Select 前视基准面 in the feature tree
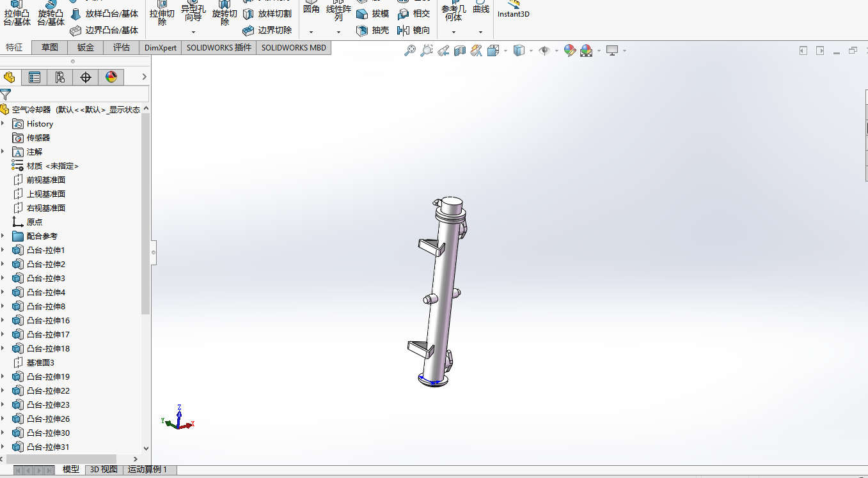The width and height of the screenshot is (868, 478). (x=45, y=180)
